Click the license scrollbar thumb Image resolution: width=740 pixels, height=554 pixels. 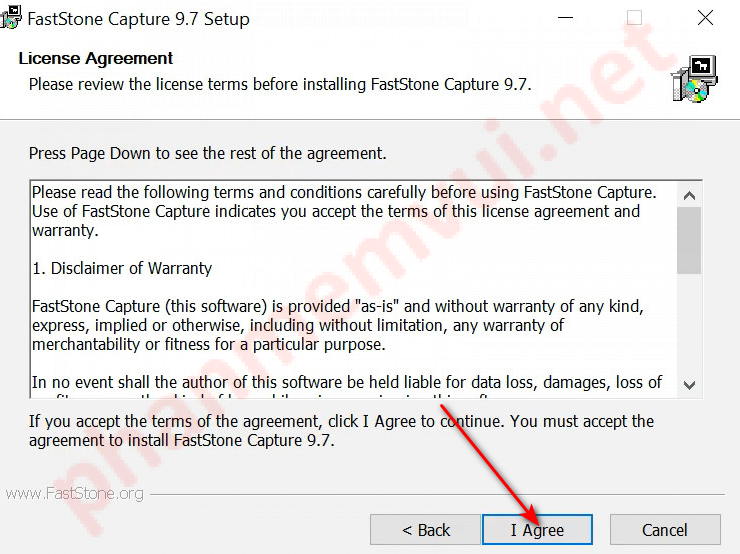[689, 240]
